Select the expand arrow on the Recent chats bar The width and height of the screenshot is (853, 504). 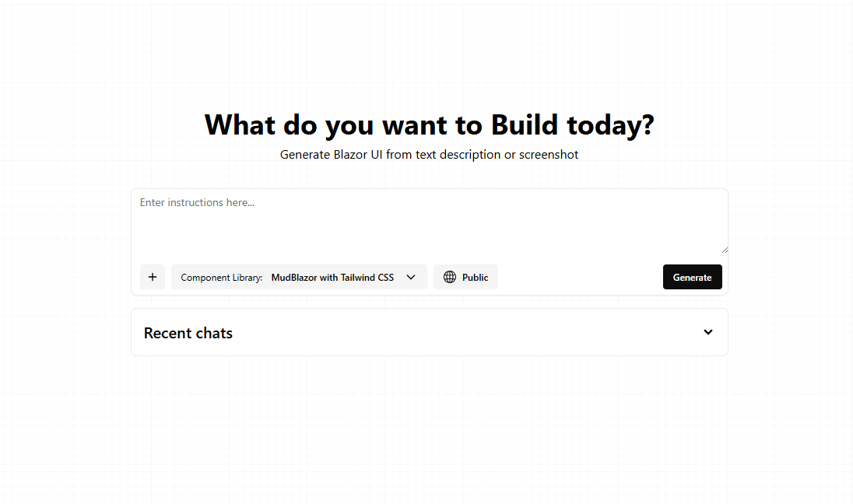point(708,332)
